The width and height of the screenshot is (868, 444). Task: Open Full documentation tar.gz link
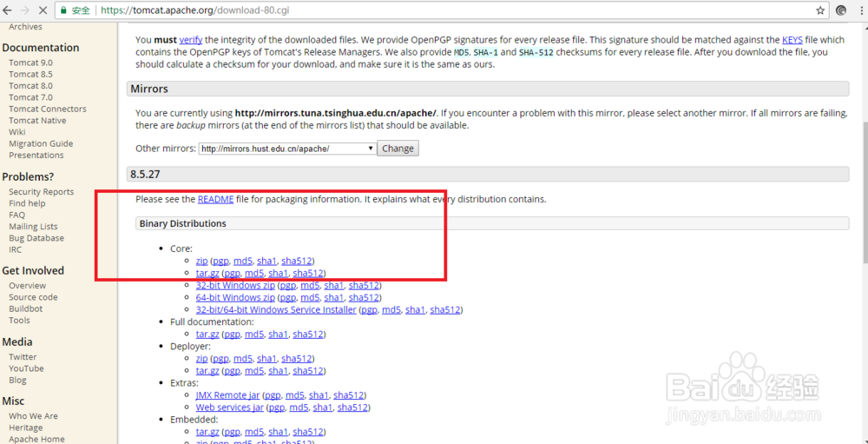tap(207, 335)
